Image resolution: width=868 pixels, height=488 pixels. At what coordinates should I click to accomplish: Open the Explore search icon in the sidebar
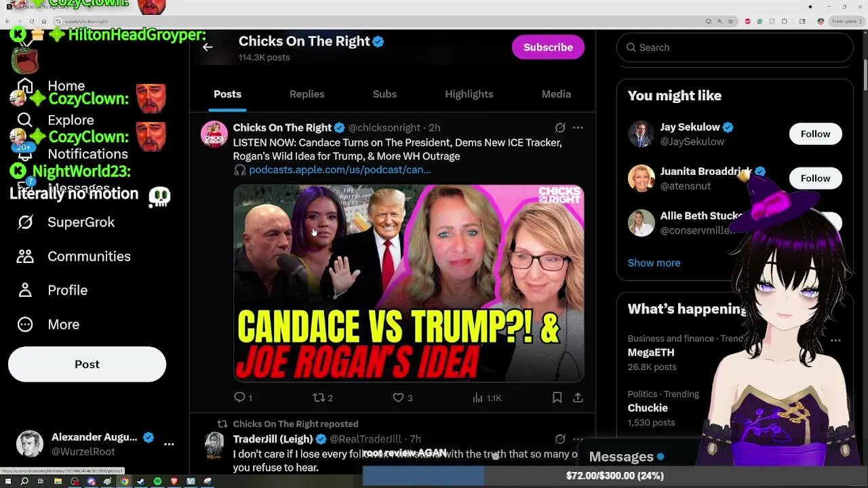click(x=25, y=121)
